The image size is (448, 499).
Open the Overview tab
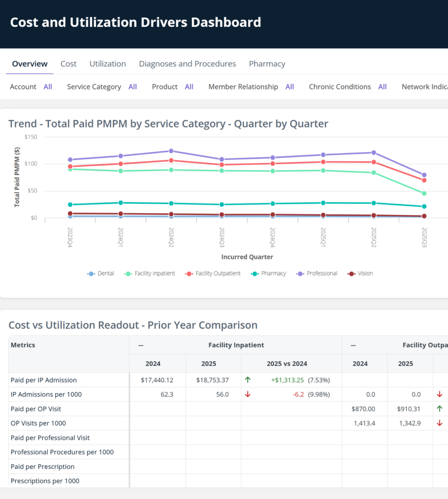(x=30, y=64)
